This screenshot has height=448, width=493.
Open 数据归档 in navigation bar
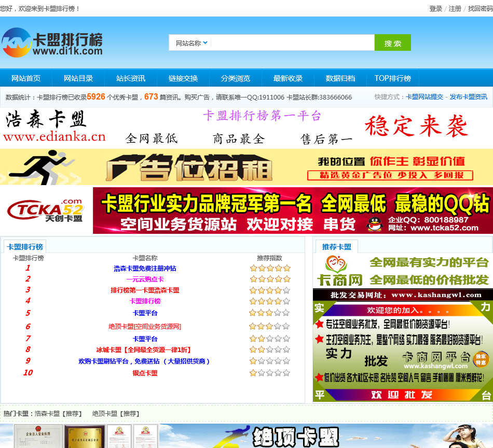(x=340, y=78)
